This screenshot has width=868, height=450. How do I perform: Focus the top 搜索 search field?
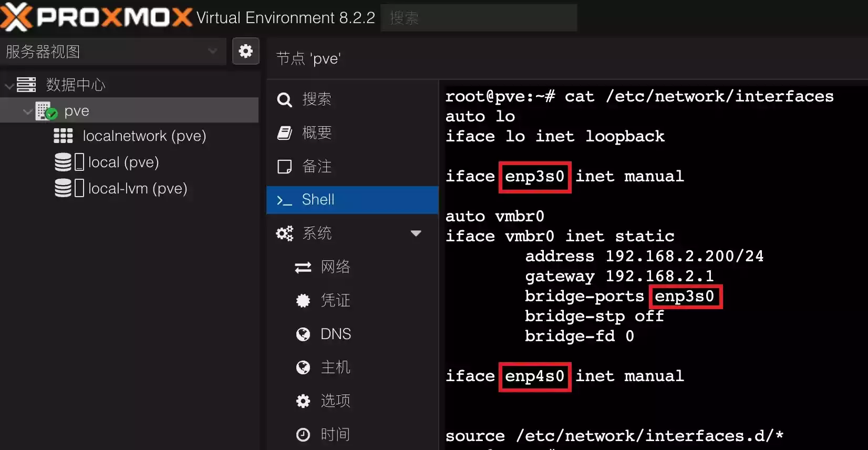[x=478, y=18]
